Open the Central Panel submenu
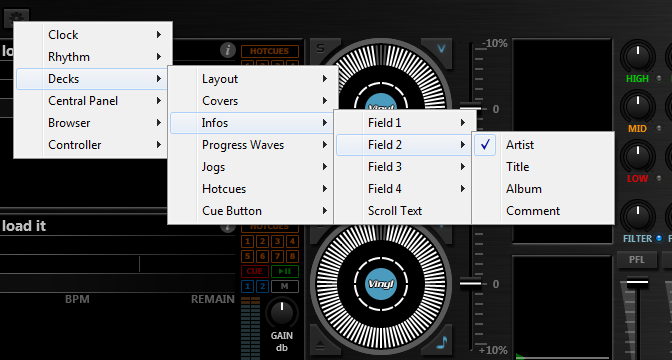Viewport: 672px width, 360px height. 93,101
